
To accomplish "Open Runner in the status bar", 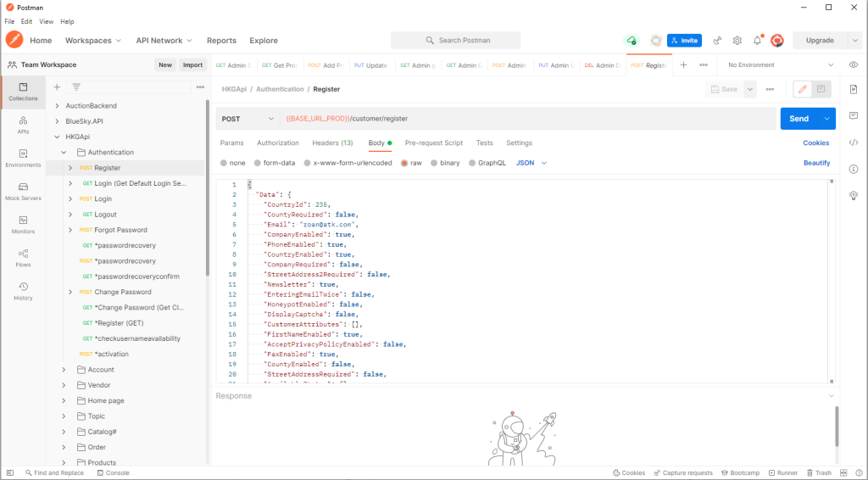I will pyautogui.click(x=782, y=473).
